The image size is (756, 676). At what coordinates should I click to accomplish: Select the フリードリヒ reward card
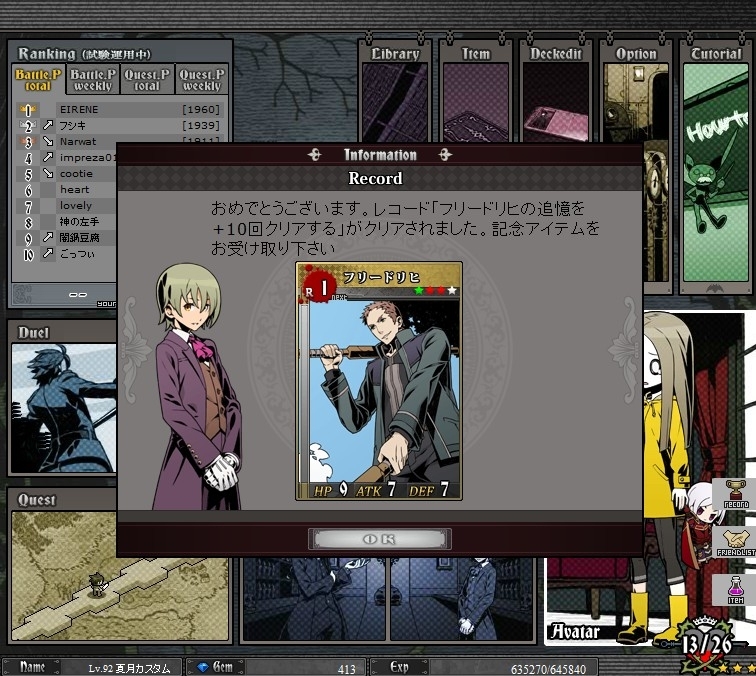tap(379, 381)
